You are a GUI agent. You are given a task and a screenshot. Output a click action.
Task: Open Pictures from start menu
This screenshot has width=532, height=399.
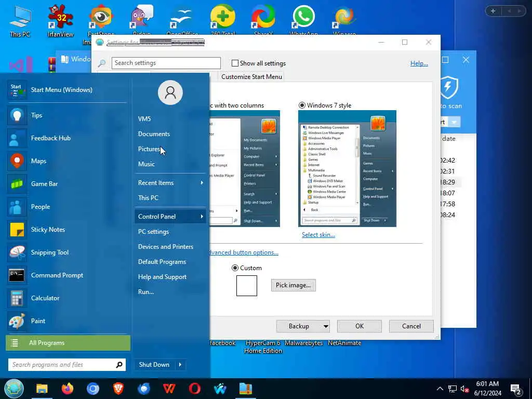click(x=170, y=149)
